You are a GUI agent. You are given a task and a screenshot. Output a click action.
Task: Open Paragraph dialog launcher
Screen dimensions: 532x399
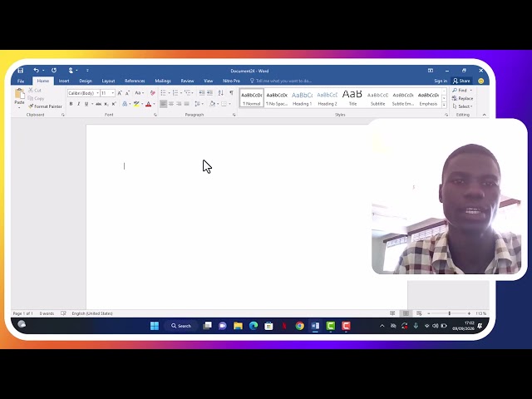coord(234,115)
